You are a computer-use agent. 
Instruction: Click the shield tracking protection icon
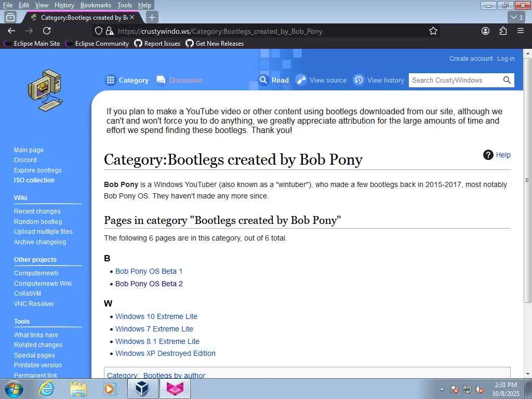(x=98, y=31)
